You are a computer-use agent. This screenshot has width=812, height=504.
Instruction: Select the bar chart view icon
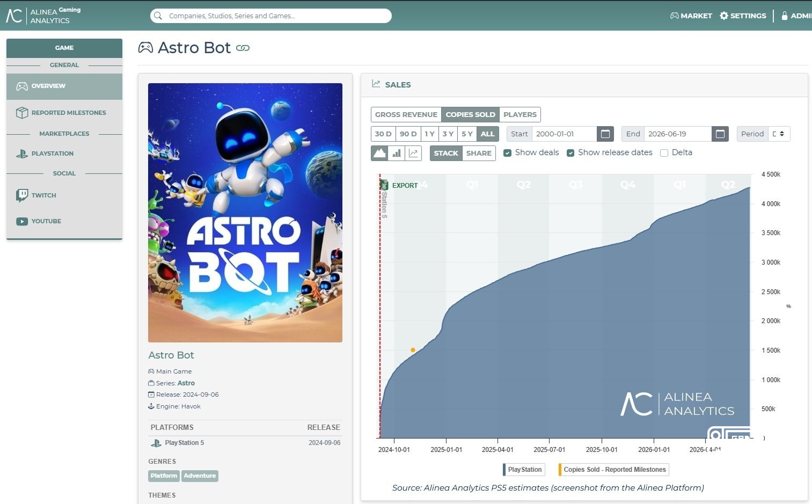397,153
